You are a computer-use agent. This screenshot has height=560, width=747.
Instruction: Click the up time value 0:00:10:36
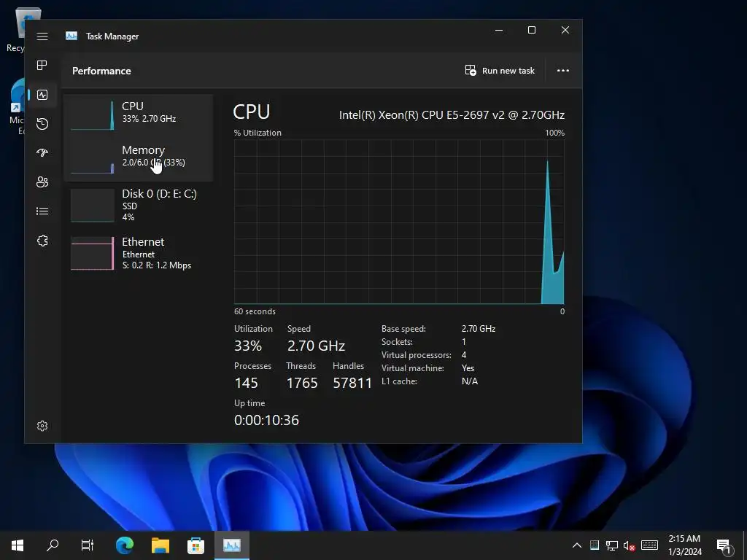pyautogui.click(x=266, y=420)
